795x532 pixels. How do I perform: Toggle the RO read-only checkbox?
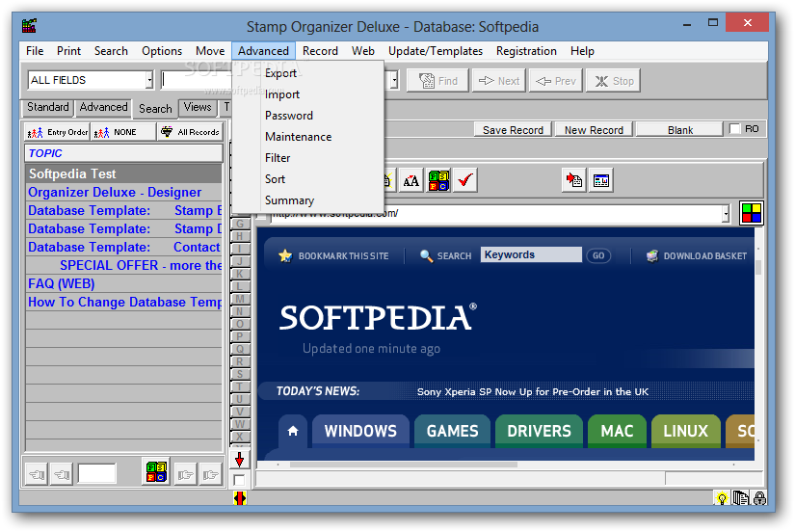click(x=734, y=129)
